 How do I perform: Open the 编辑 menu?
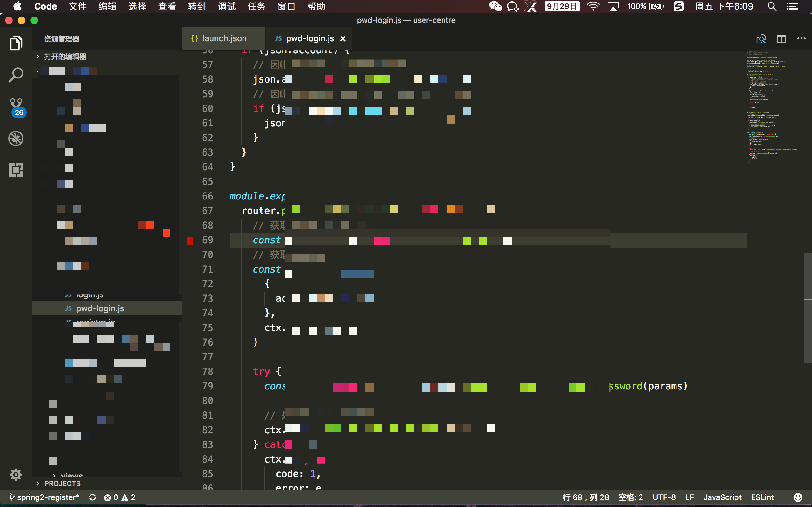pos(107,6)
